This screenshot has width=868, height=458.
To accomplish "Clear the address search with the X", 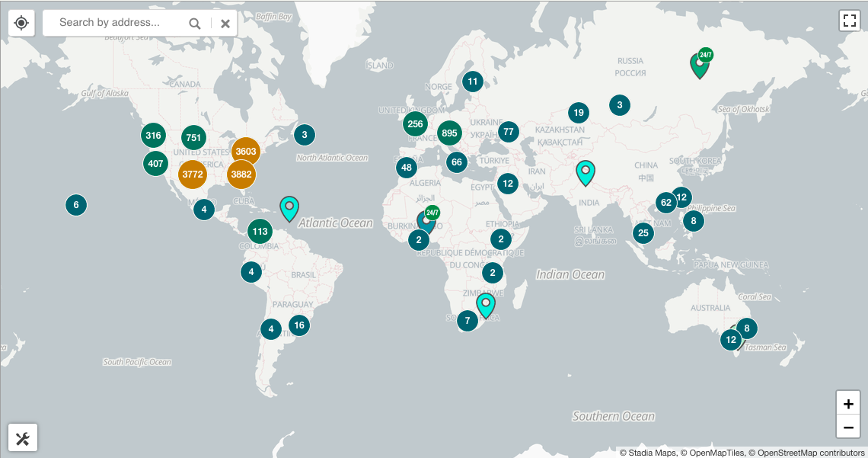I will click(x=225, y=24).
